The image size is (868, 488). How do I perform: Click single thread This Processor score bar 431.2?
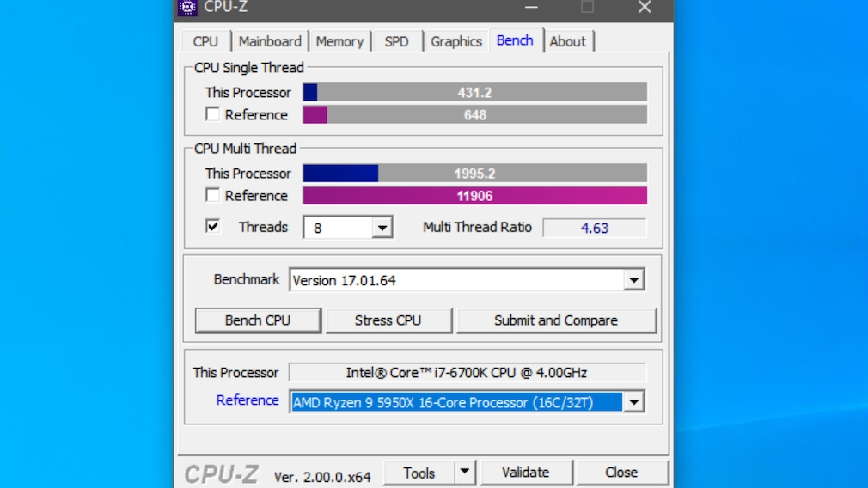475,93
